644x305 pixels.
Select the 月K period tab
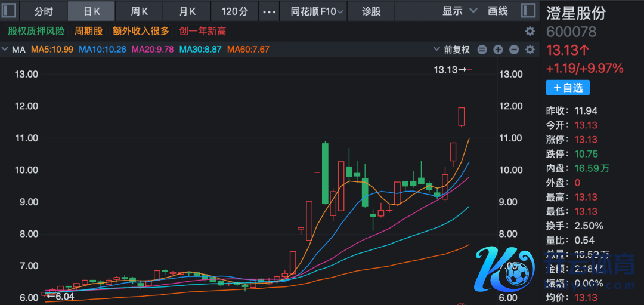tap(188, 11)
